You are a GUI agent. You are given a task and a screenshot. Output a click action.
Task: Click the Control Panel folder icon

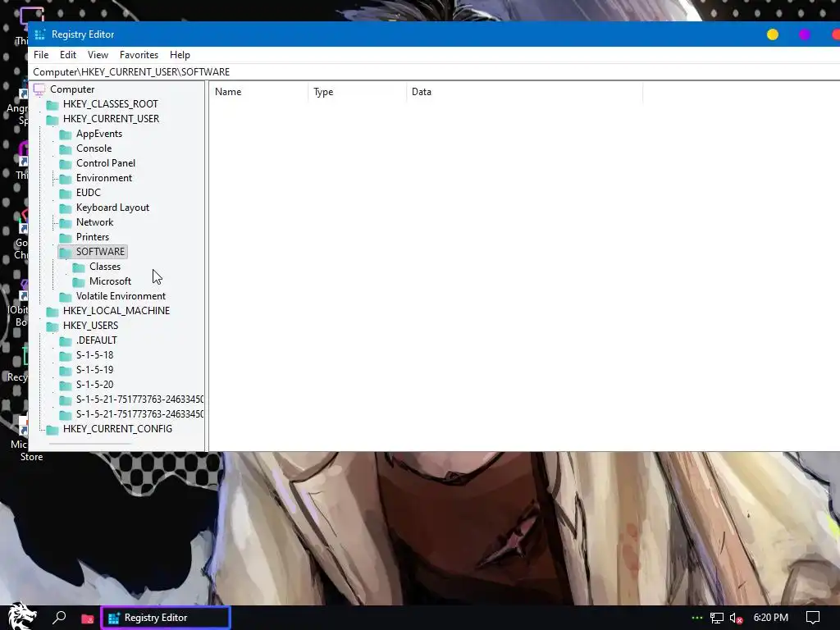[66, 163]
